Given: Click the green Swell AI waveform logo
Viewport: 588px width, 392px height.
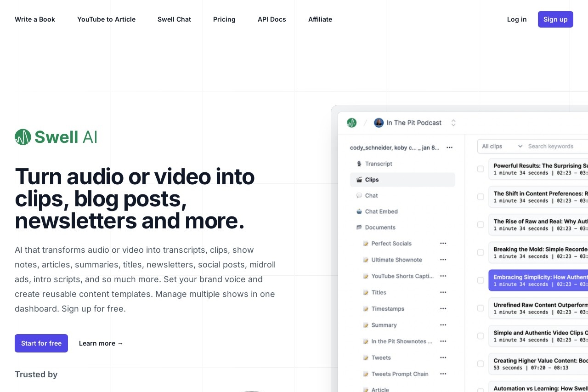Looking at the screenshot, I should (23, 137).
